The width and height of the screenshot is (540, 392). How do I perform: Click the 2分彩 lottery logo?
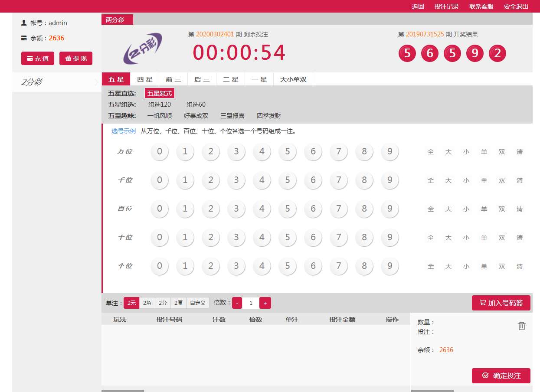click(x=143, y=49)
